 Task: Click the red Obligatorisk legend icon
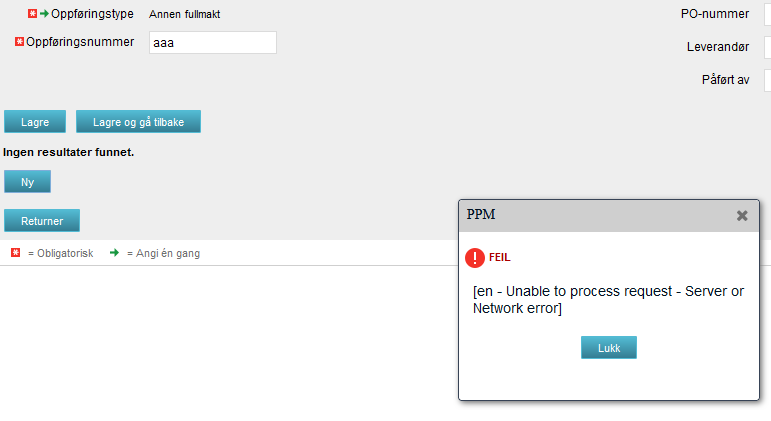pos(15,253)
